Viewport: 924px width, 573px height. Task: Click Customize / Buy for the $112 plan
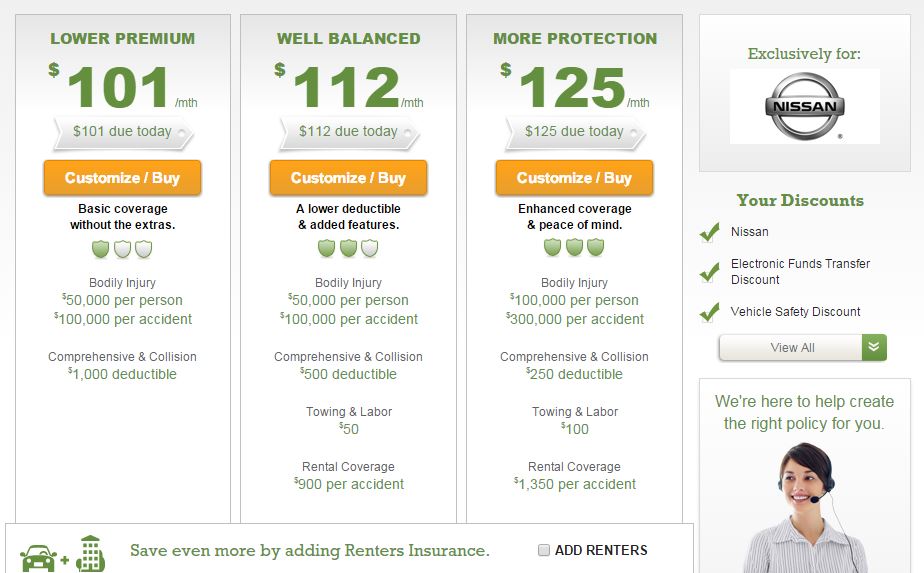coord(348,177)
